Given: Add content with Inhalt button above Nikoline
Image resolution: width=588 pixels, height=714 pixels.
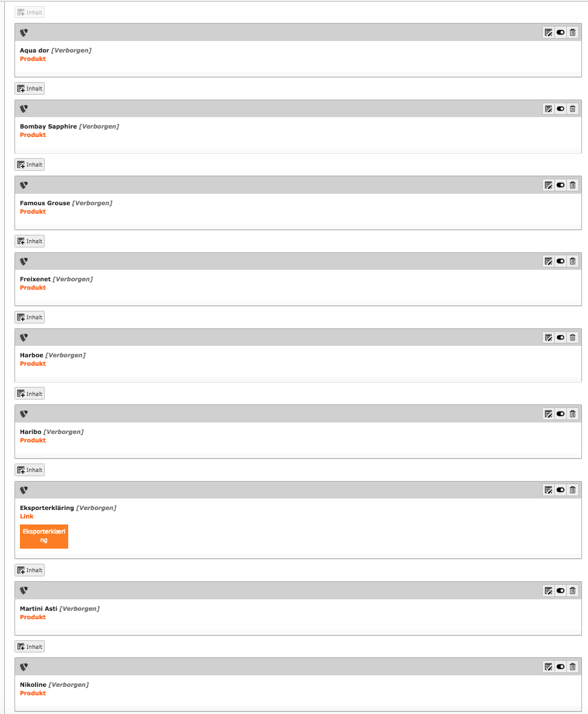Looking at the screenshot, I should point(30,647).
